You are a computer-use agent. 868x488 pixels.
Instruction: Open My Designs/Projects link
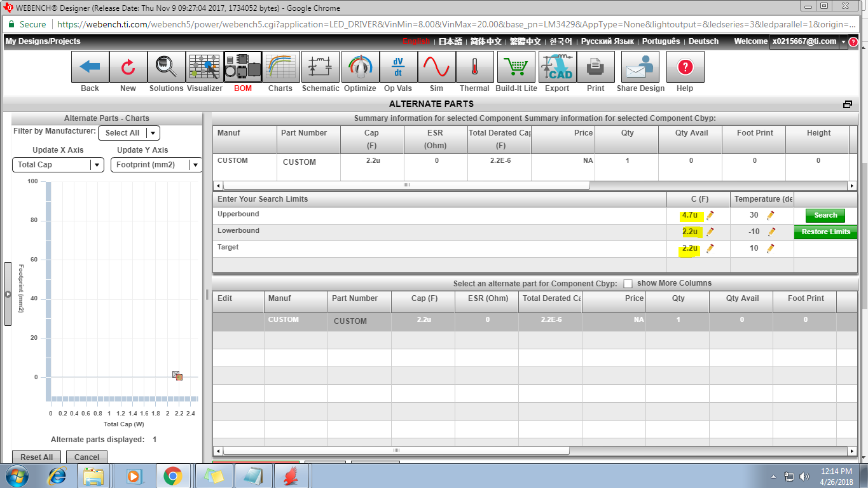tap(43, 41)
